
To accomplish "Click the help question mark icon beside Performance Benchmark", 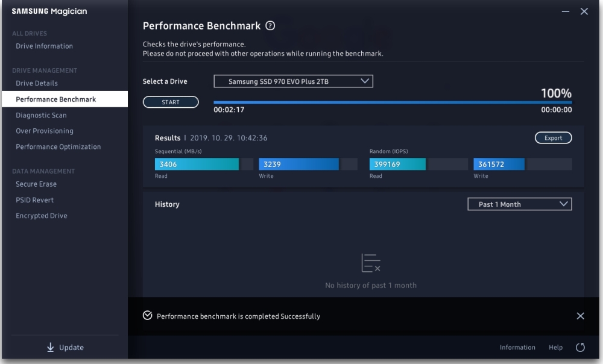I will [270, 26].
